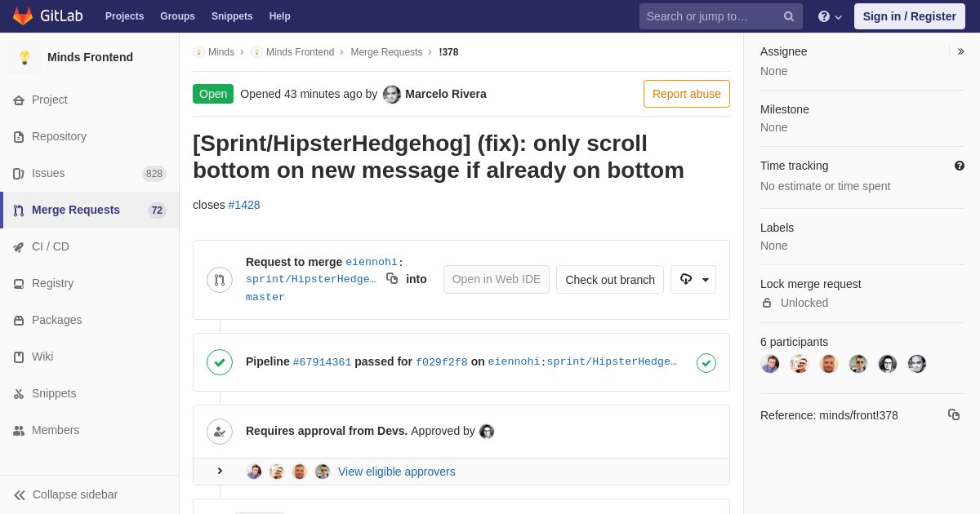This screenshot has width=980, height=514.
Task: Open the Issues sidebar item
Action: [x=90, y=173]
